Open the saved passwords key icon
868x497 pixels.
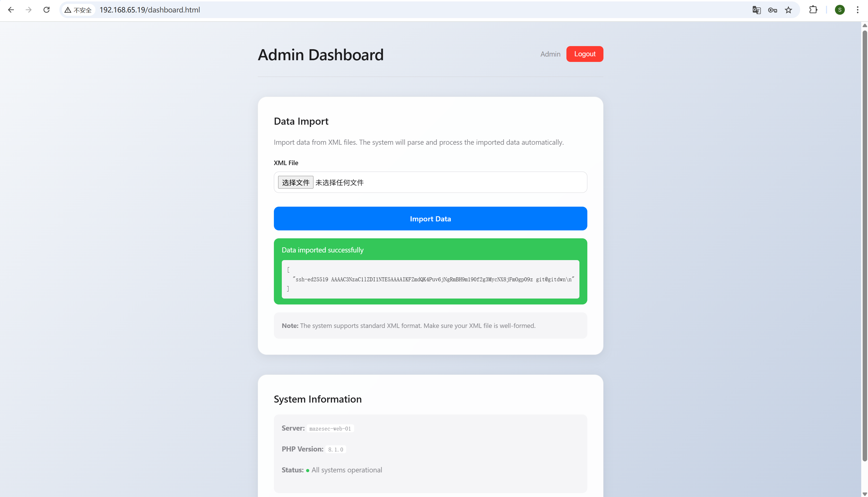coord(772,10)
